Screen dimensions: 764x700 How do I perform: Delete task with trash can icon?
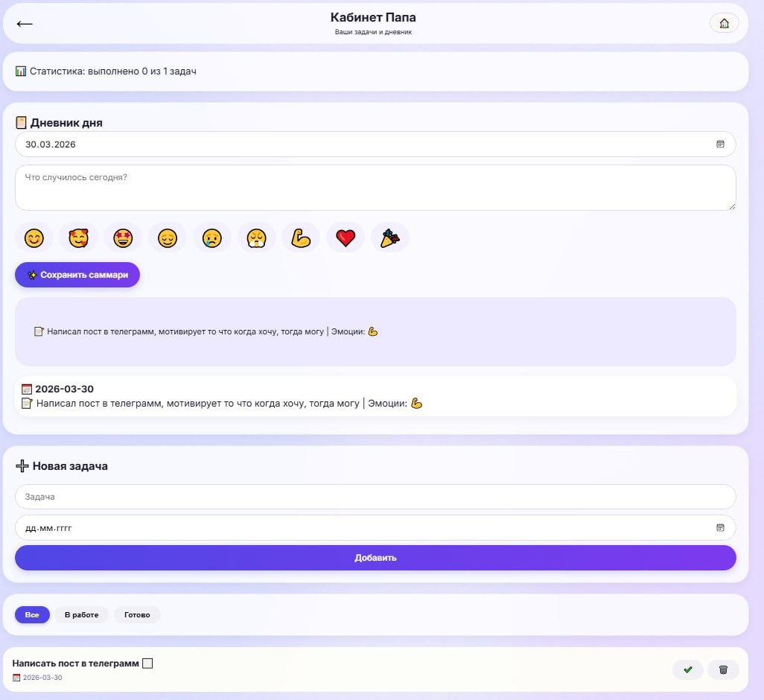(x=723, y=669)
